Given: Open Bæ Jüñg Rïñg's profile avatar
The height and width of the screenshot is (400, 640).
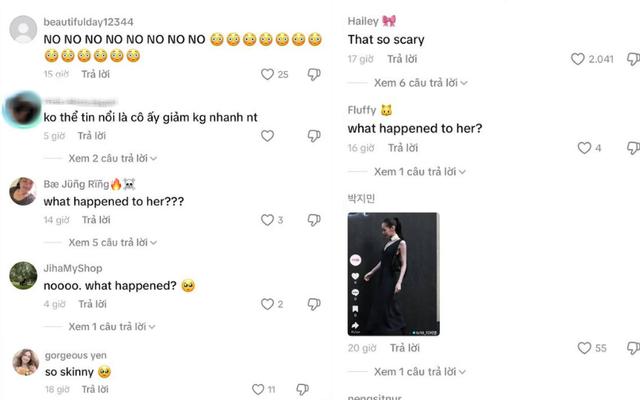Looking at the screenshot, I should 23,191.
